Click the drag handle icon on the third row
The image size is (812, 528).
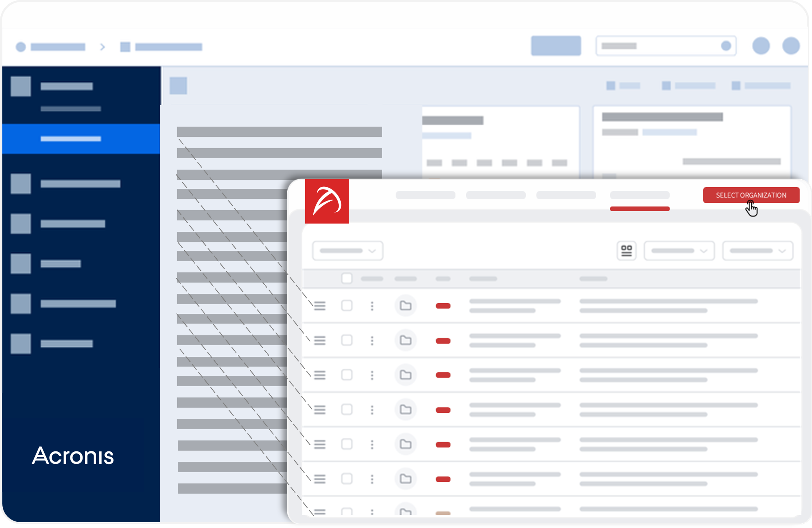tap(320, 375)
